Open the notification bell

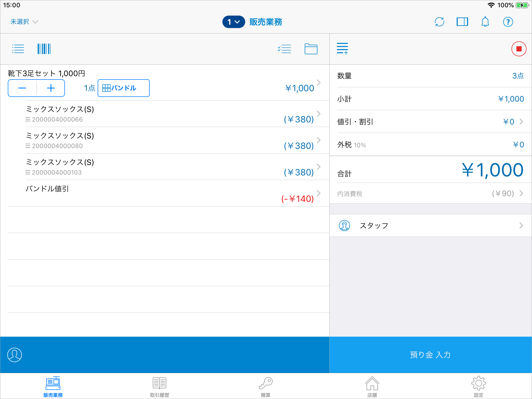485,22
